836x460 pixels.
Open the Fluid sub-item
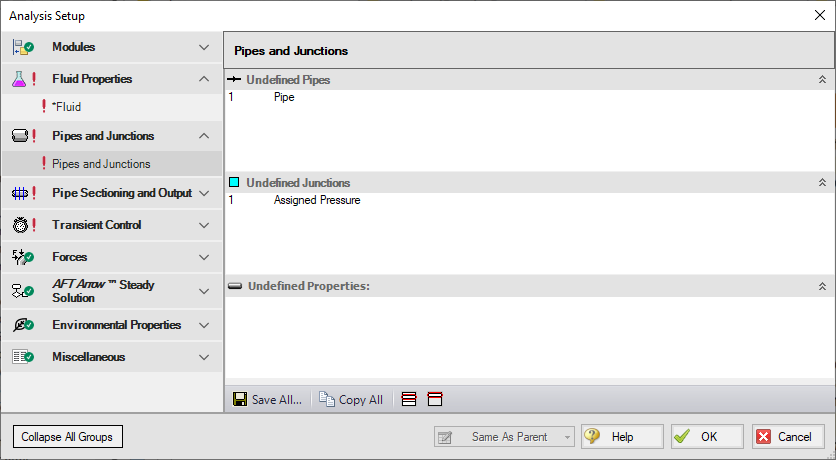pyautogui.click(x=112, y=107)
